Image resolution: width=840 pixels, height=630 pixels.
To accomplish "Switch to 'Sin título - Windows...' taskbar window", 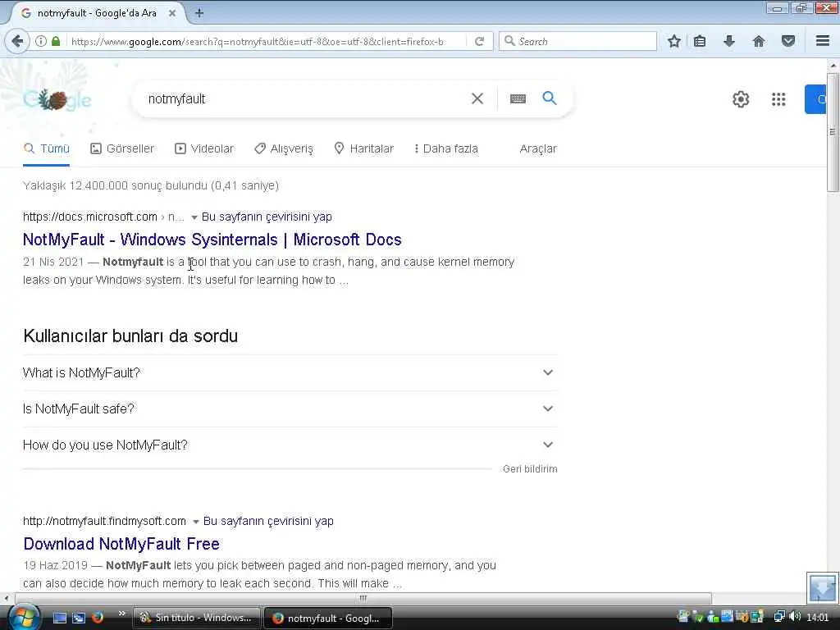I will [x=196, y=618].
